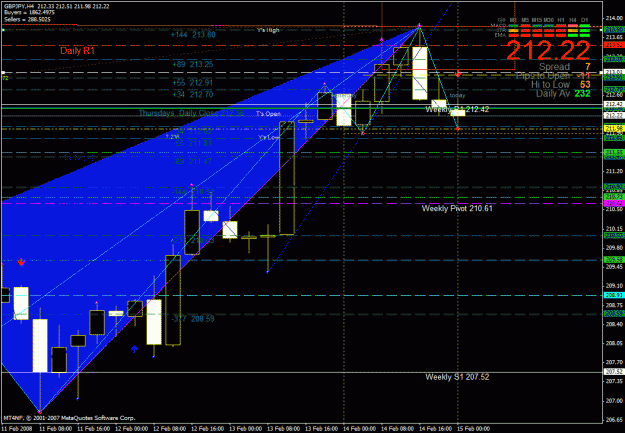Click the Y's Low label
This screenshot has width=625, height=433.
coord(269,138)
